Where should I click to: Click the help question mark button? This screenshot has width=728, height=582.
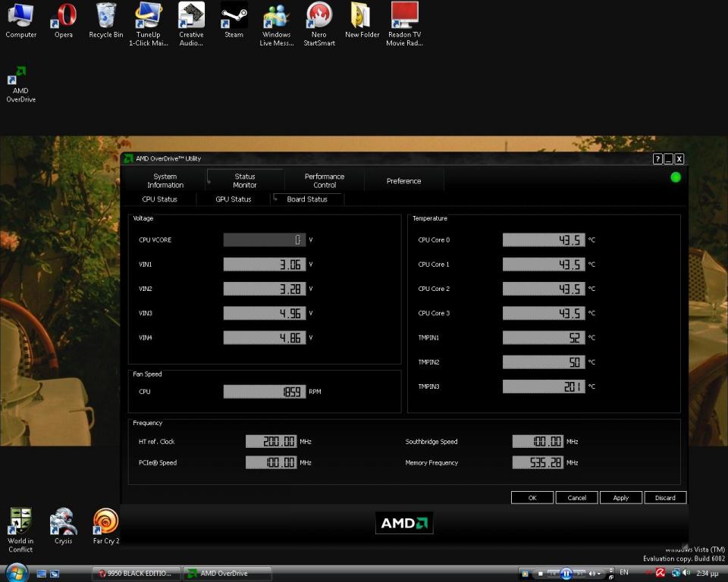[657, 159]
